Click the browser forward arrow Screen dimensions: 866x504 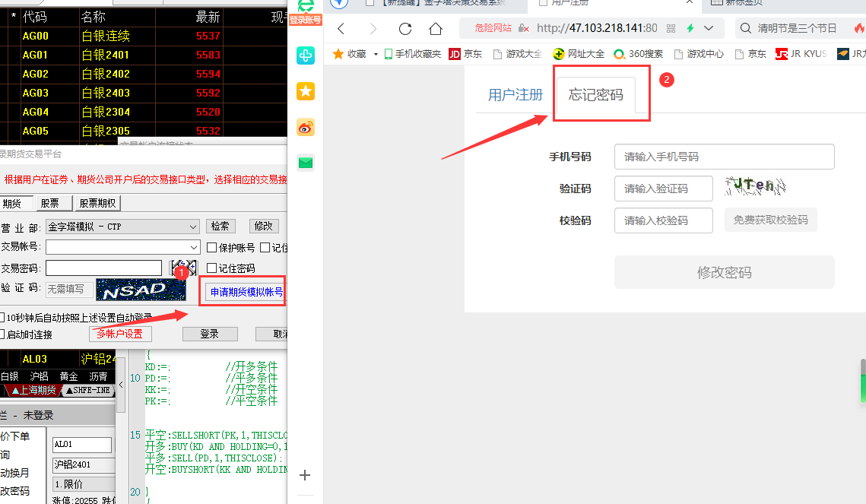[373, 29]
